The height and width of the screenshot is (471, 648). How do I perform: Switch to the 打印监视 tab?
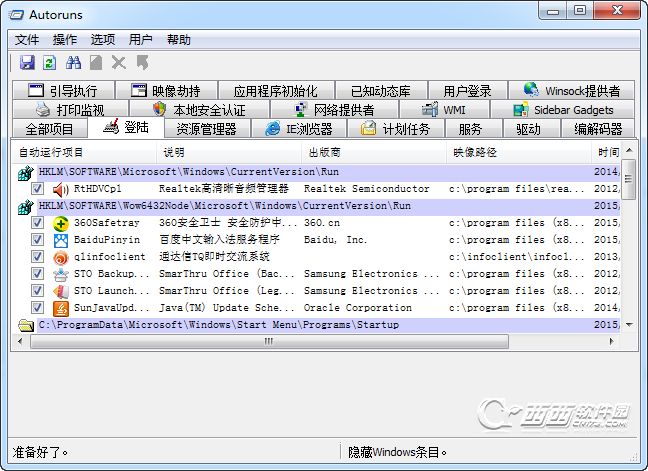point(70,110)
